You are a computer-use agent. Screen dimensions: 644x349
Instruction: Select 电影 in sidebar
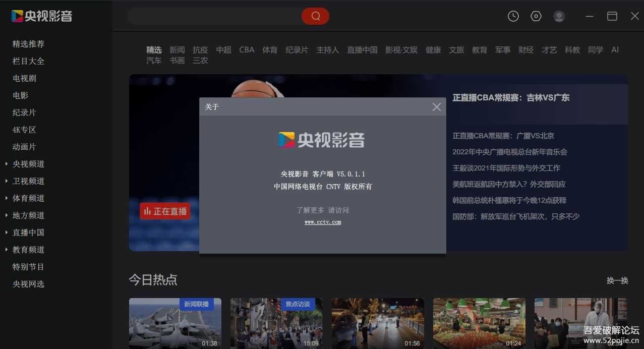click(x=20, y=95)
